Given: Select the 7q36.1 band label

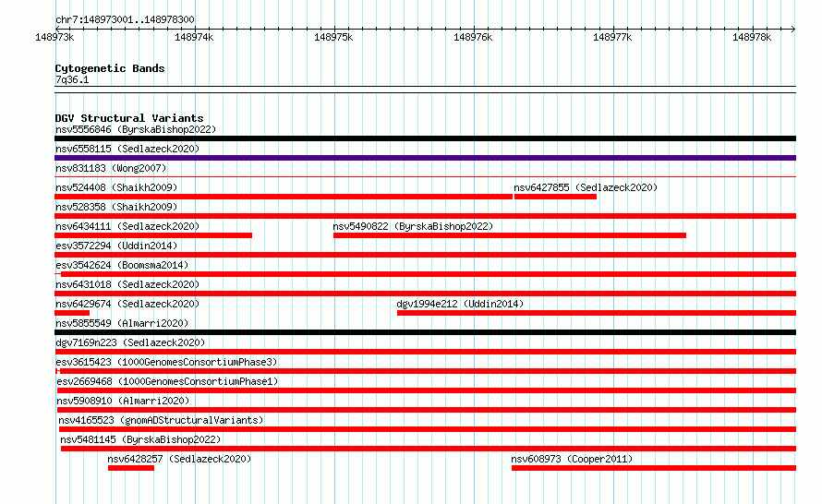Looking at the screenshot, I should click(72, 79).
